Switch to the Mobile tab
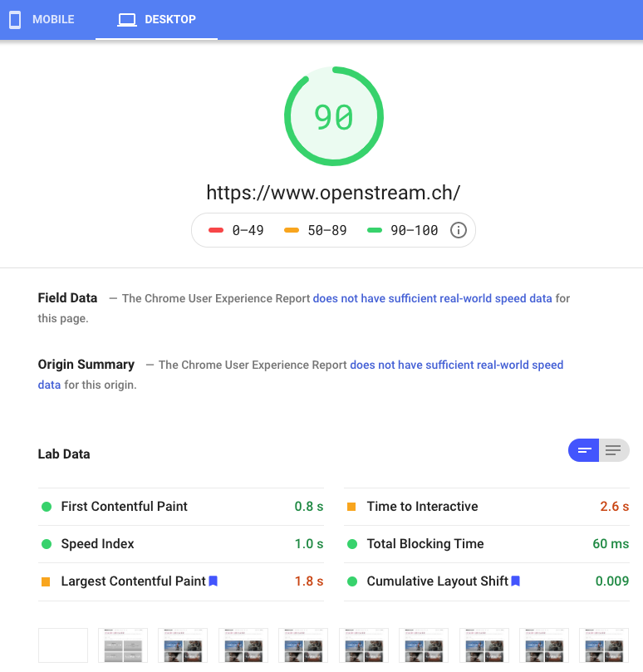This screenshot has height=672, width=643. pos(42,20)
